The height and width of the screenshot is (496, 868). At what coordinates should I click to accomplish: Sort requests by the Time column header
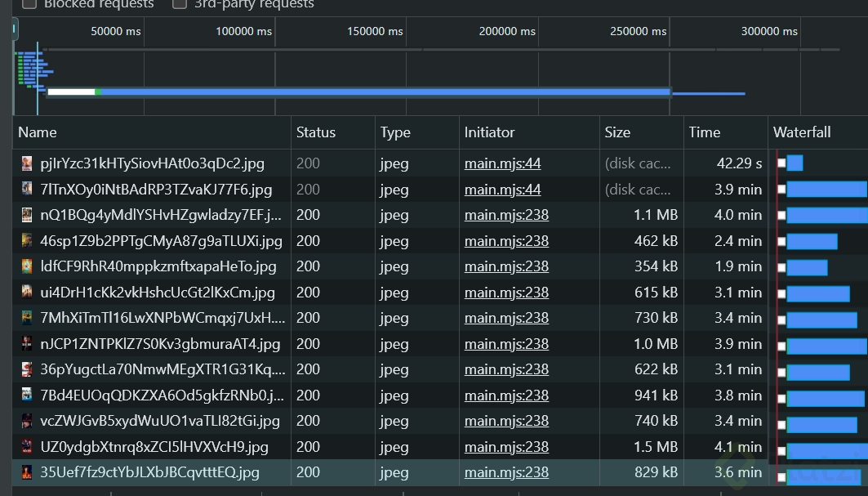(x=704, y=132)
